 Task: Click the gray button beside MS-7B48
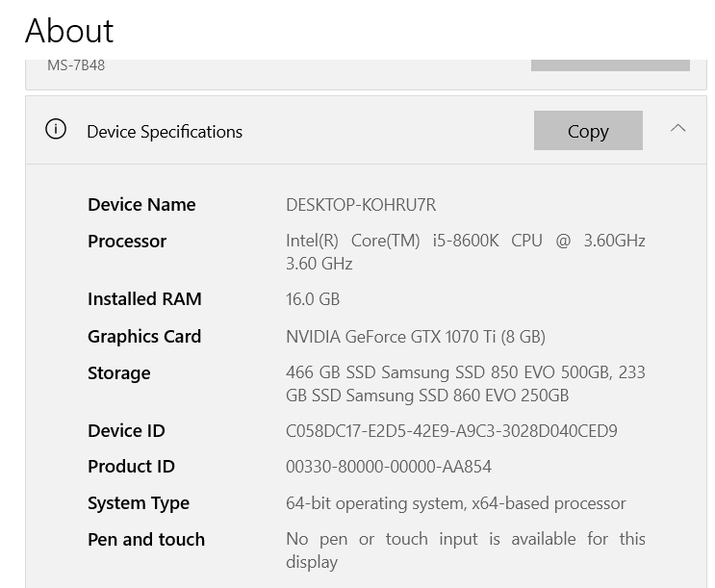(610, 65)
